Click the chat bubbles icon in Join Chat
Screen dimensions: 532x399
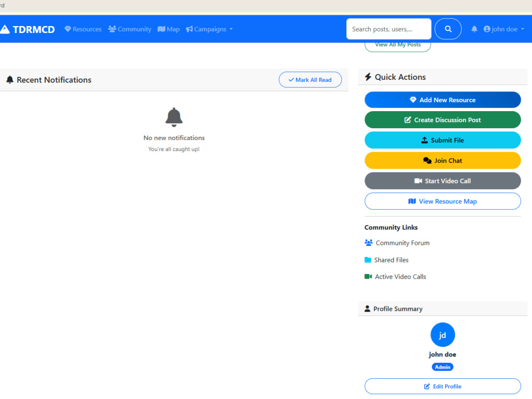[x=427, y=161]
